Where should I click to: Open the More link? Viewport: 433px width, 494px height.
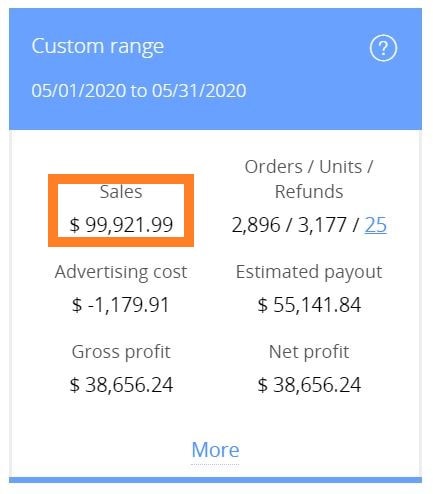215,450
